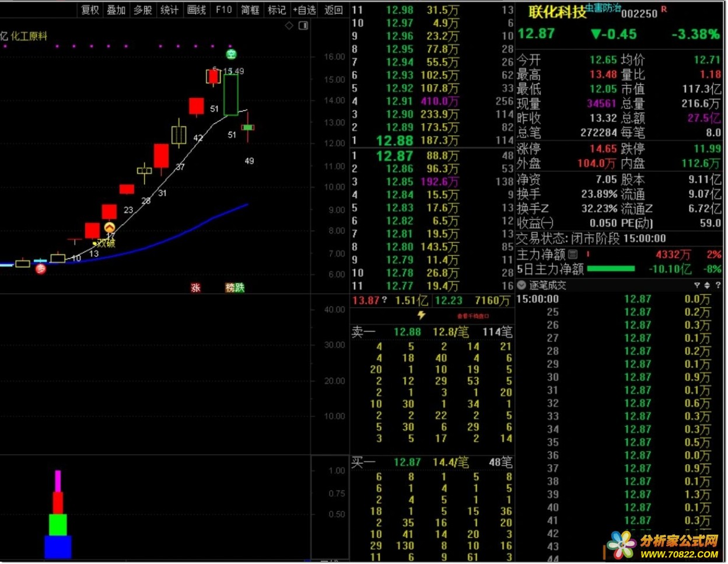Click the 返回 back button
728x564 pixels.
tap(333, 10)
